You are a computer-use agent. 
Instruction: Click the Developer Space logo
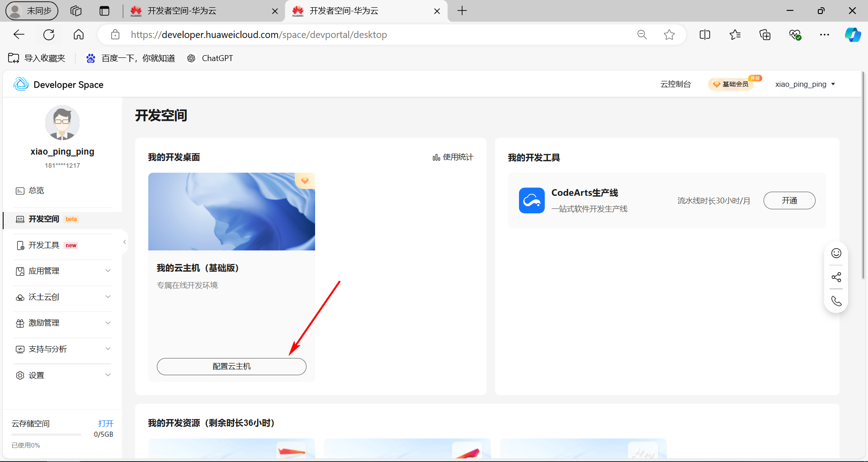click(20, 84)
